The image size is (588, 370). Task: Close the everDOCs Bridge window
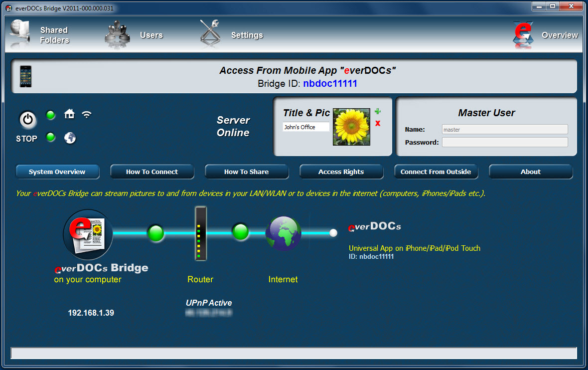click(x=571, y=6)
